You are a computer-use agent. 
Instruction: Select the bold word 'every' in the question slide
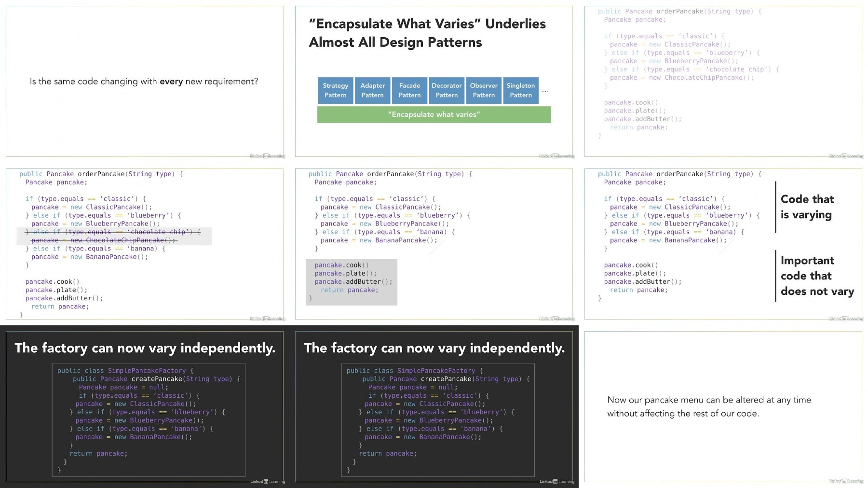(x=171, y=81)
